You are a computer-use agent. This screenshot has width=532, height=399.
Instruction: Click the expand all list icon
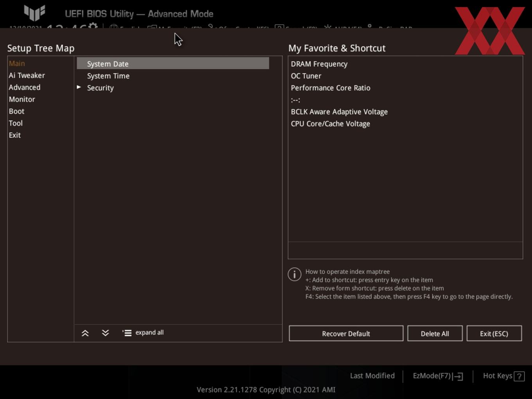[x=127, y=333]
